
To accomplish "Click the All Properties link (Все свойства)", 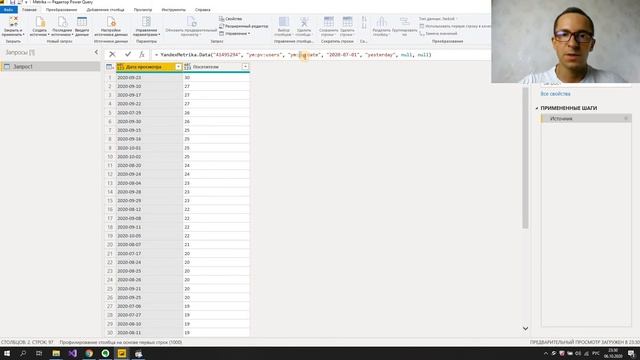I will coord(555,94).
